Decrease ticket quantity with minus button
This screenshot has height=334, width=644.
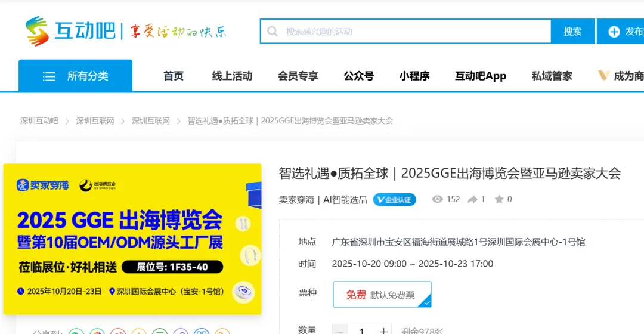[x=340, y=330]
